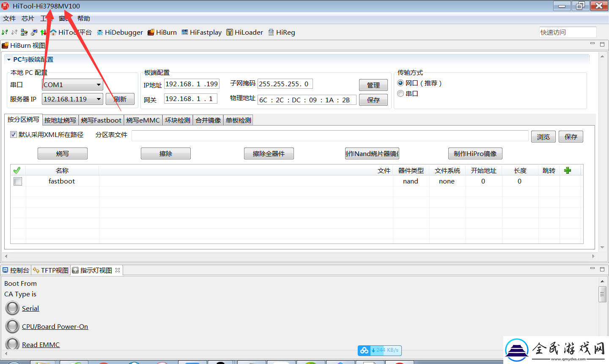
Task: Open the HiLoader tool
Action: pyautogui.click(x=244, y=32)
